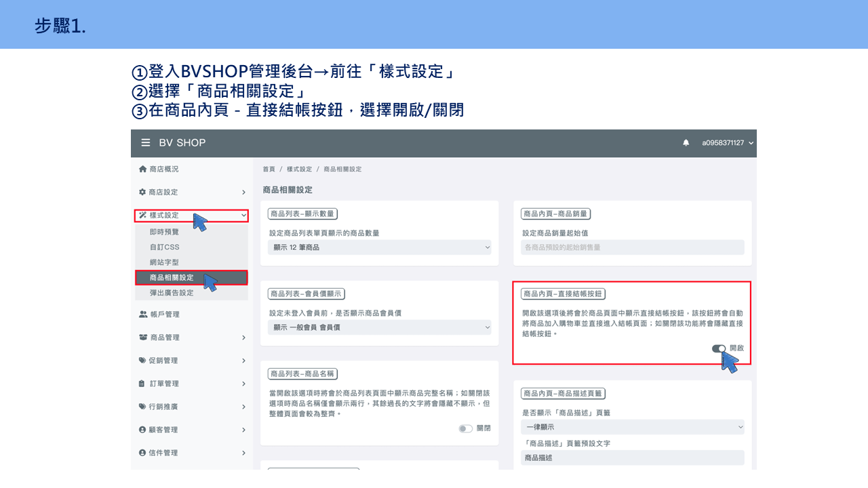Click the box icon beside 商品管理
The width and height of the screenshot is (868, 488).
(x=142, y=337)
